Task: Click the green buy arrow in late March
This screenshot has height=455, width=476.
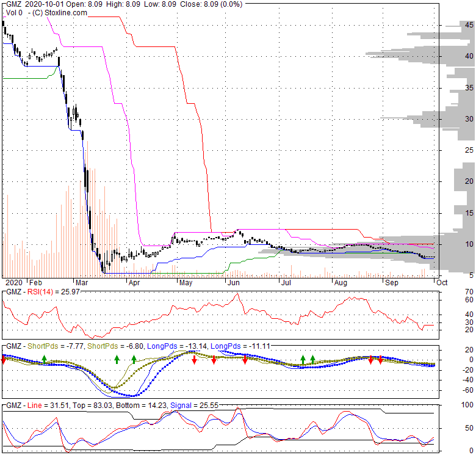Action: point(117,359)
